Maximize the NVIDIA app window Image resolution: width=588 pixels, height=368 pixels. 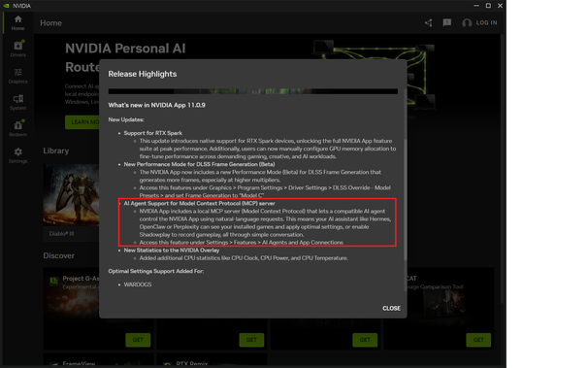coord(488,6)
